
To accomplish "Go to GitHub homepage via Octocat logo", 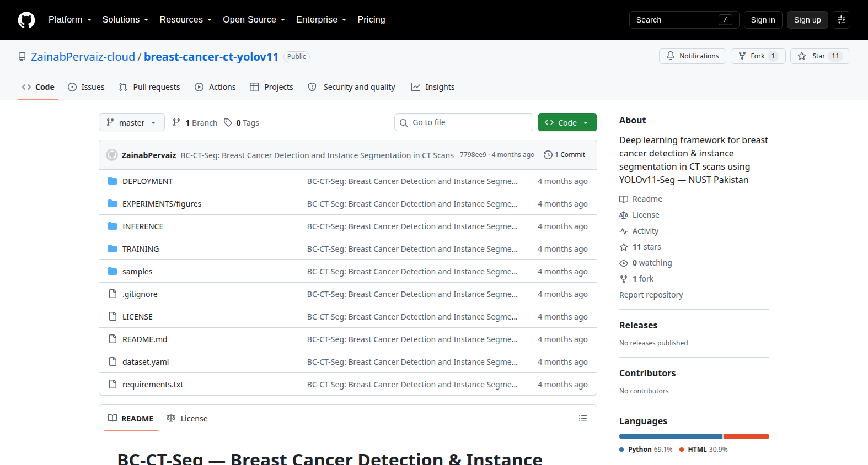I will pos(26,20).
